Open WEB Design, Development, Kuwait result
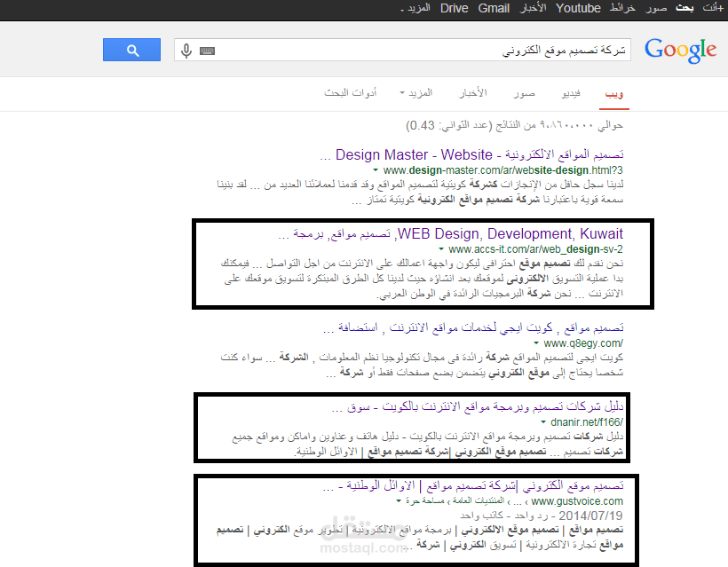728x567 pixels. (x=450, y=234)
